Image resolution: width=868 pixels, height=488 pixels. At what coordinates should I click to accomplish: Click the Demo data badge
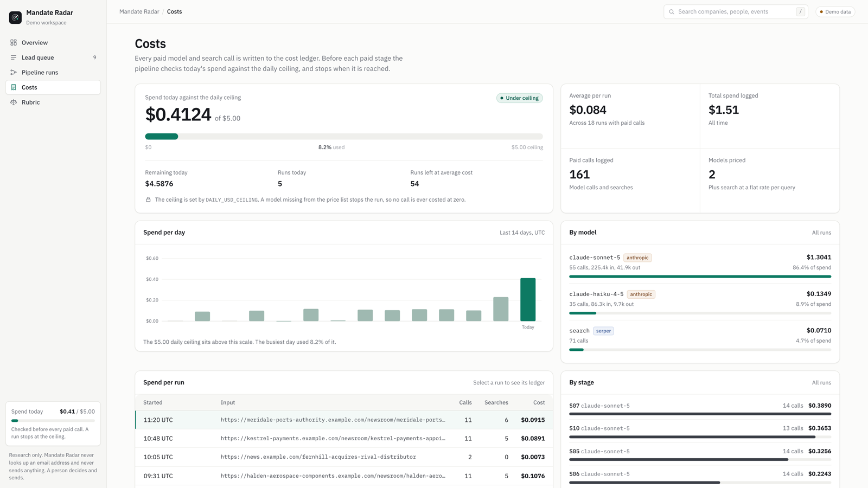[x=835, y=12]
